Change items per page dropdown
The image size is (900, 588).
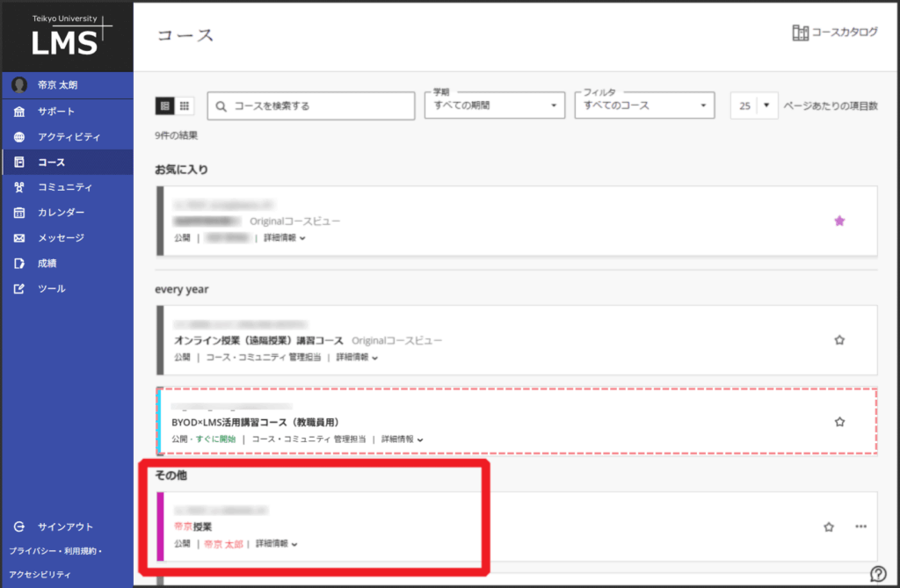tap(754, 105)
